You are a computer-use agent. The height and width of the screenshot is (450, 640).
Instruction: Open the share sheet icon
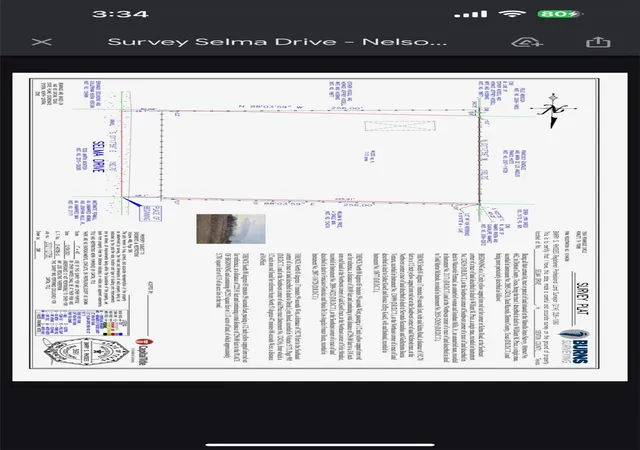click(598, 42)
